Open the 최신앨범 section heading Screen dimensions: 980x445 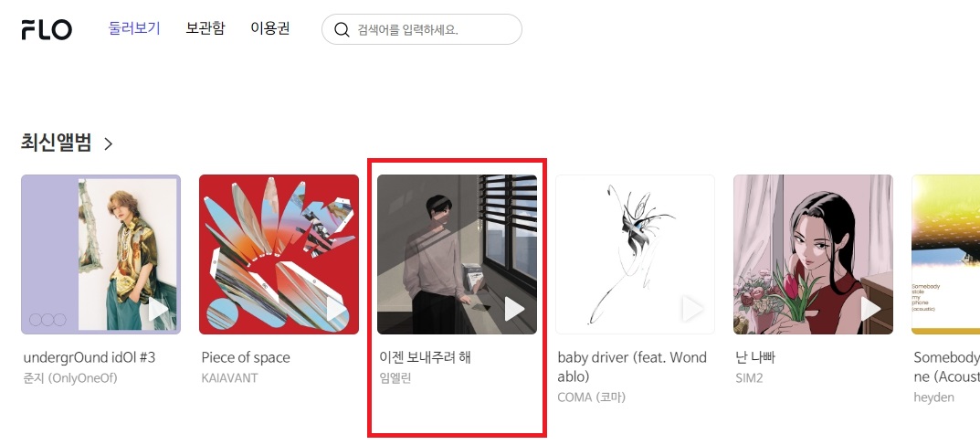57,143
